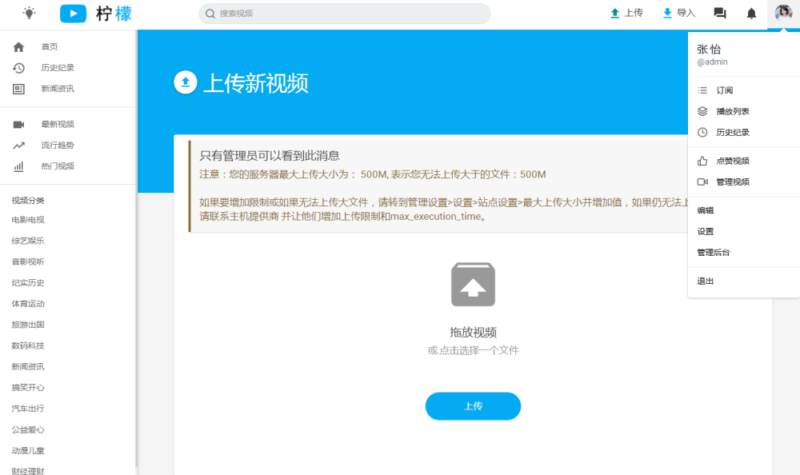
Task: Open 管理视频 in the user menu
Action: 733,182
